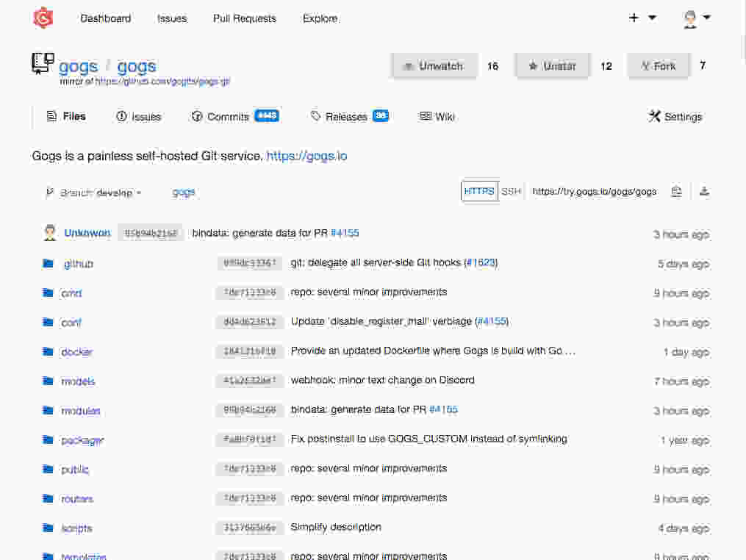This screenshot has width=746, height=560.
Task: Open the user avatar dropdown menu
Action: (x=696, y=18)
